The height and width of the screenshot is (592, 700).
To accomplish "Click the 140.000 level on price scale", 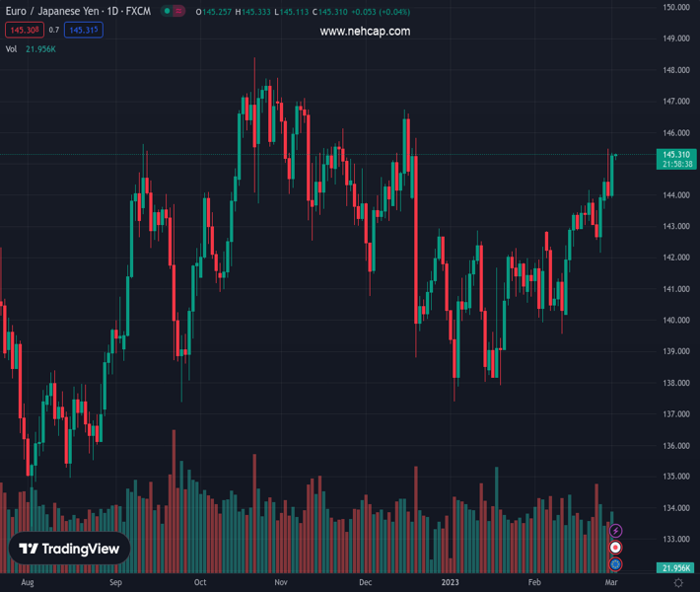I will (x=675, y=320).
